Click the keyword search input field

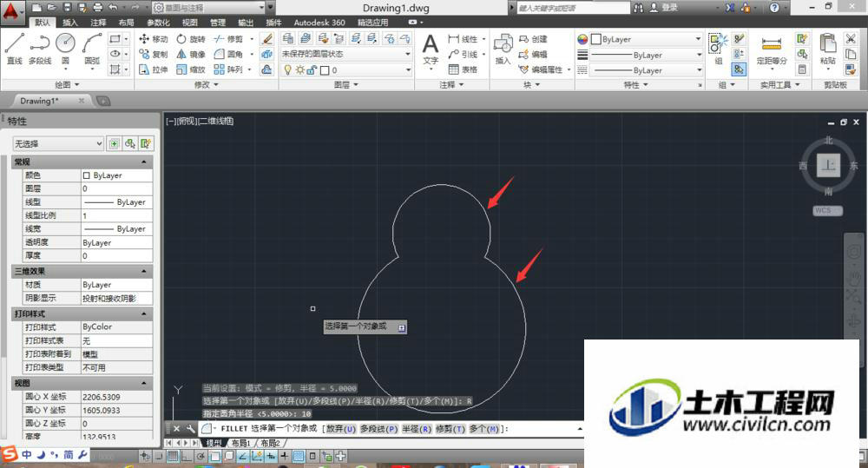(574, 8)
